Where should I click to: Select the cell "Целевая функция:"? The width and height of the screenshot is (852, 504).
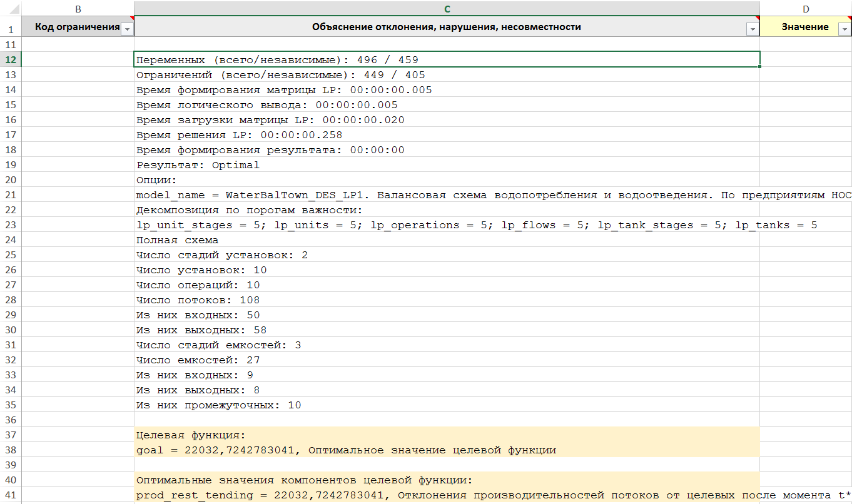191,435
